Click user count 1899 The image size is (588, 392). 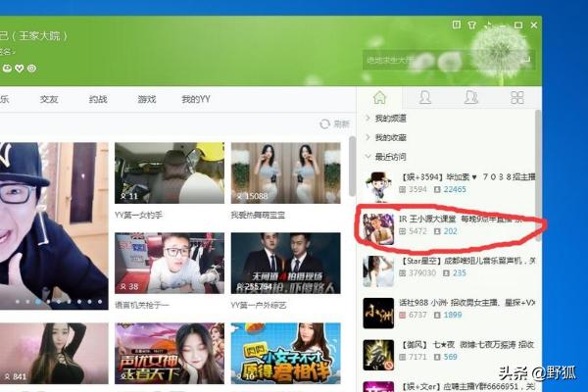tap(453, 316)
